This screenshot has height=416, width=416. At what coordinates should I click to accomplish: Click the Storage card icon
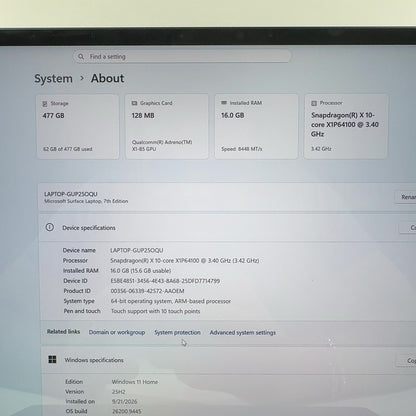pyautogui.click(x=45, y=104)
